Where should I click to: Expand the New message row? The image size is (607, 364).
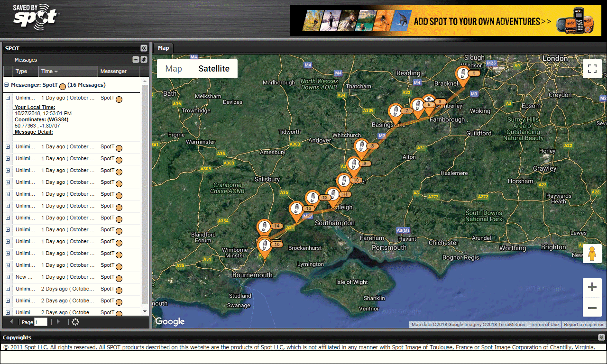point(8,277)
